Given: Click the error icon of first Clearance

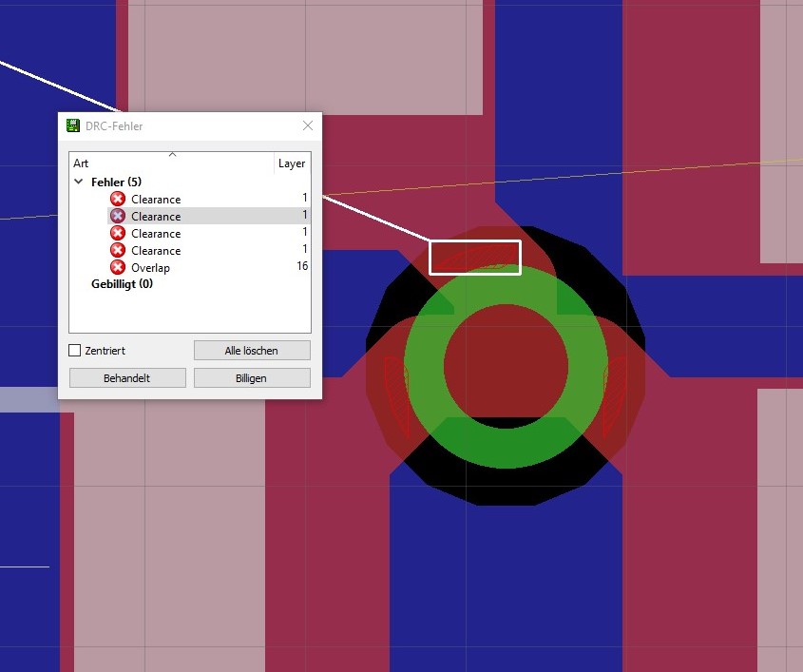Looking at the screenshot, I should tap(118, 199).
